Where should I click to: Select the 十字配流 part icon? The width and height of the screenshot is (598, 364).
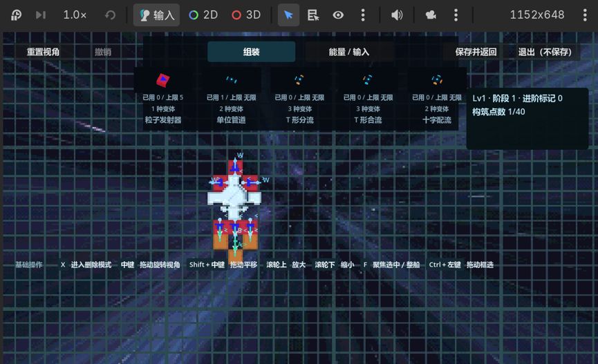tap(437, 79)
